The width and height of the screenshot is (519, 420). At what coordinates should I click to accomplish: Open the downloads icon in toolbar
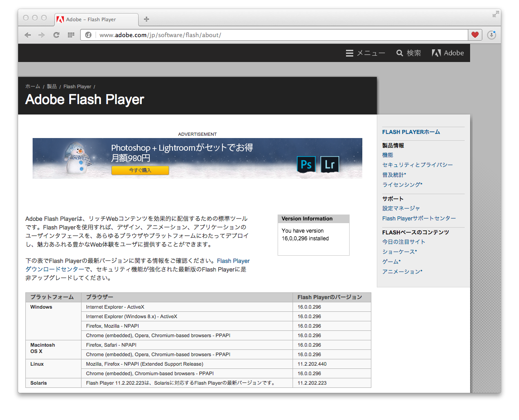[491, 35]
